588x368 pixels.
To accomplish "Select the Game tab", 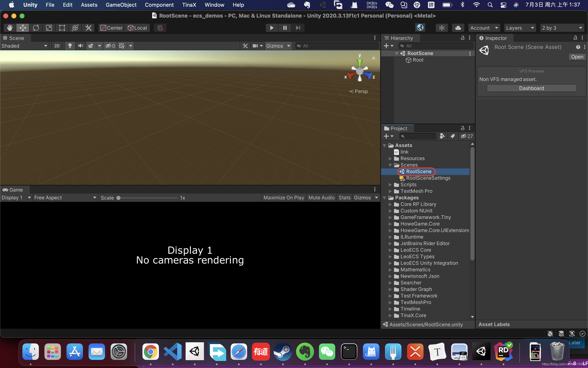I will (15, 190).
